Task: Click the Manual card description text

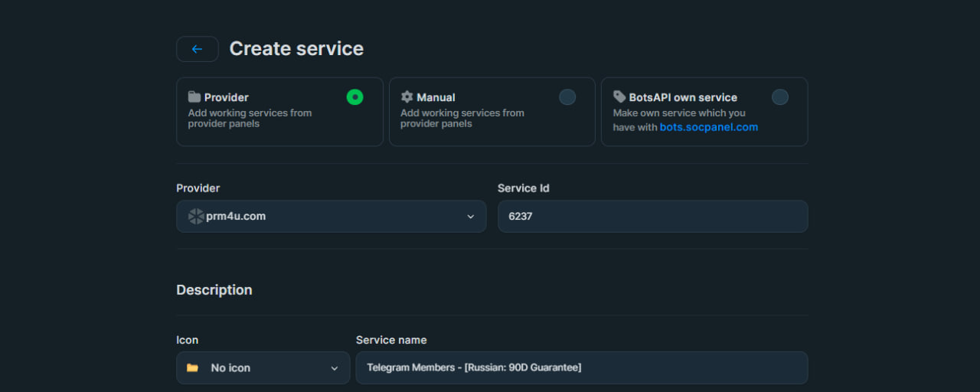Action: coord(462,118)
